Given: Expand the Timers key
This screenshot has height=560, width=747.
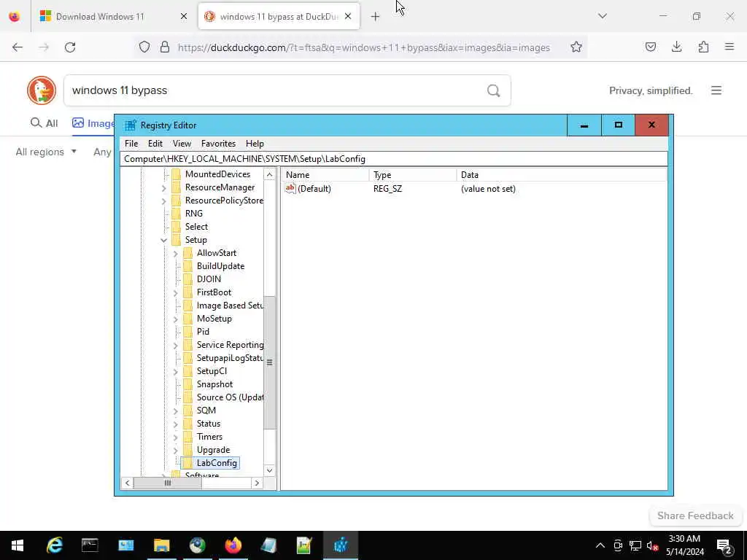Looking at the screenshot, I should tap(175, 437).
